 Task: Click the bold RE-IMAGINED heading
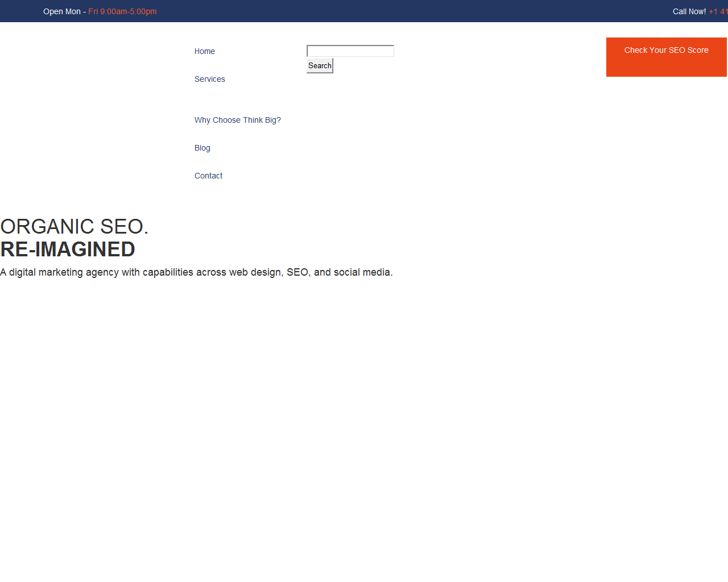[68, 249]
